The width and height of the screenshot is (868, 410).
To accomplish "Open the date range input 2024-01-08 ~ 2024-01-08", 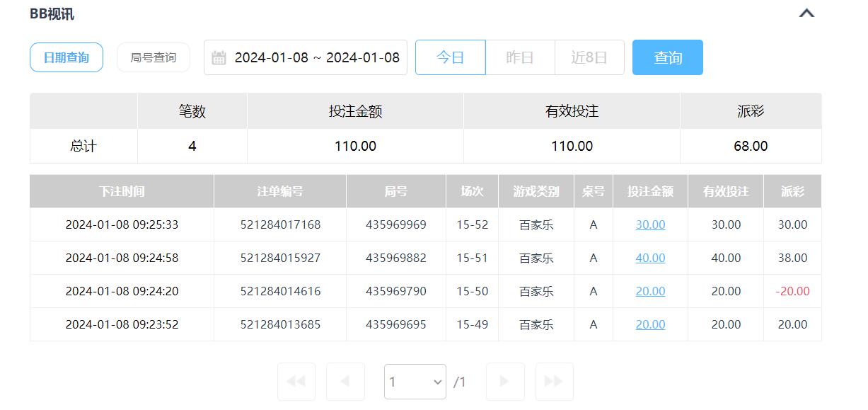I will 306,57.
